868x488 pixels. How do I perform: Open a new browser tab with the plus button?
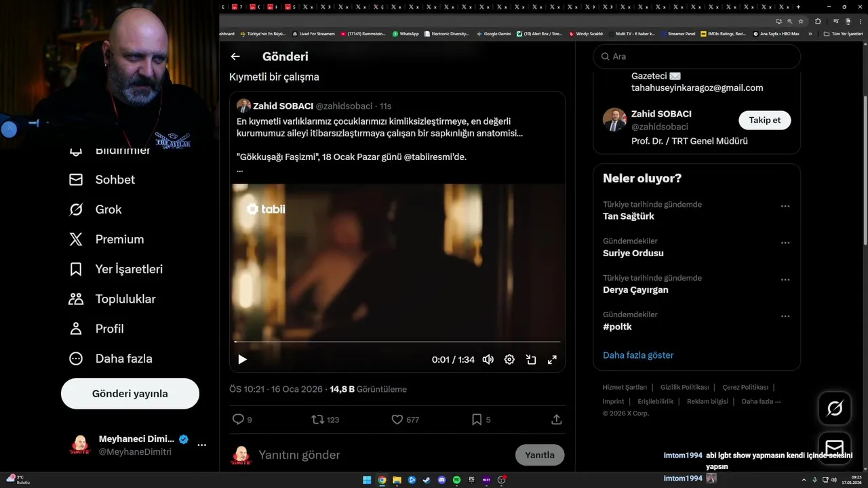(x=798, y=7)
